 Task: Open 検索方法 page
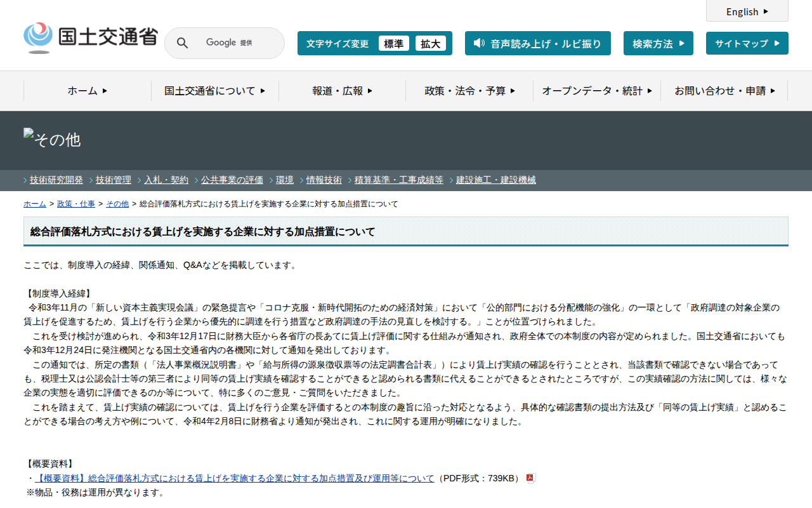(x=658, y=43)
